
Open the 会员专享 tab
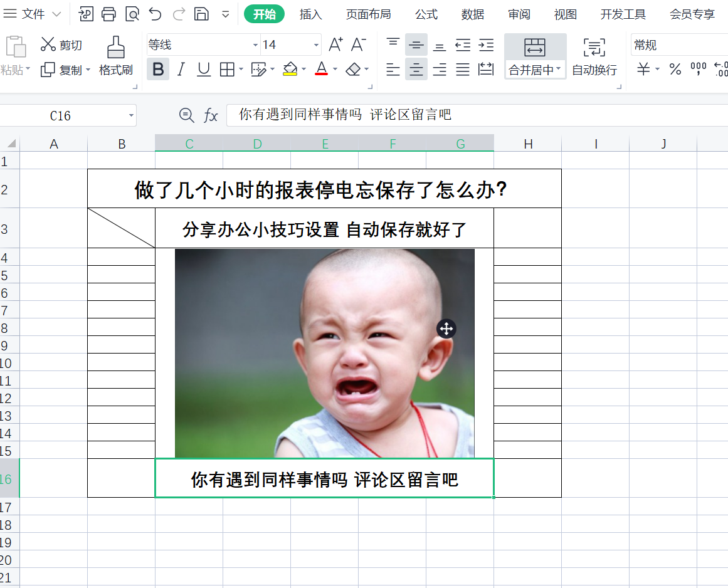[x=692, y=14]
